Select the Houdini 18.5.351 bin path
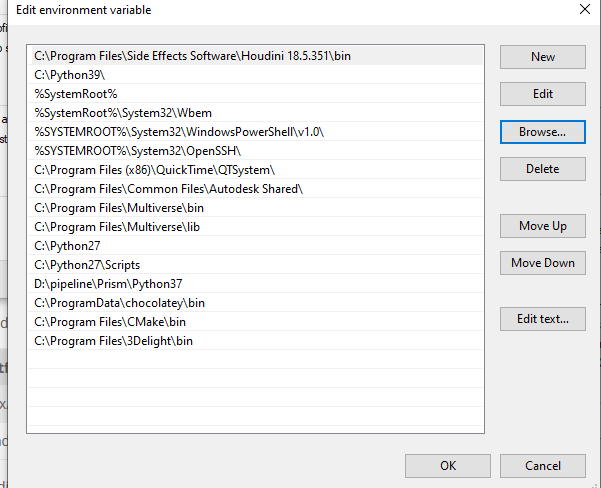601x488 pixels. click(x=192, y=56)
